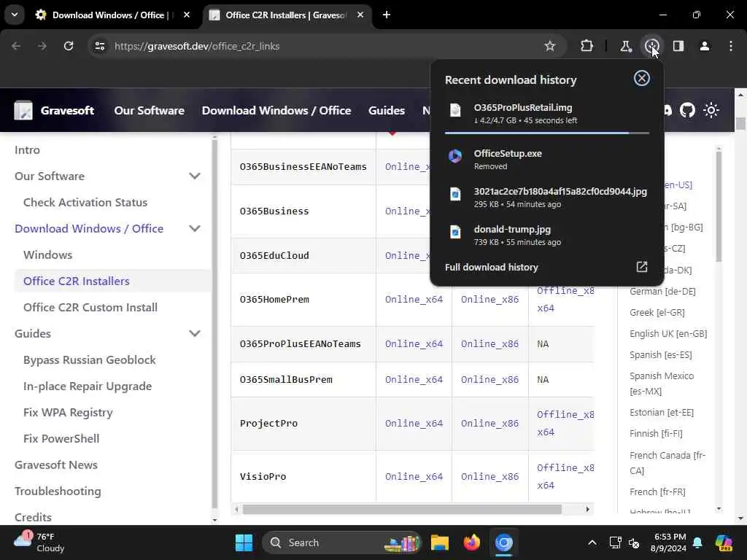Open Fix WPA Registry guide
The image size is (747, 560).
click(x=68, y=412)
